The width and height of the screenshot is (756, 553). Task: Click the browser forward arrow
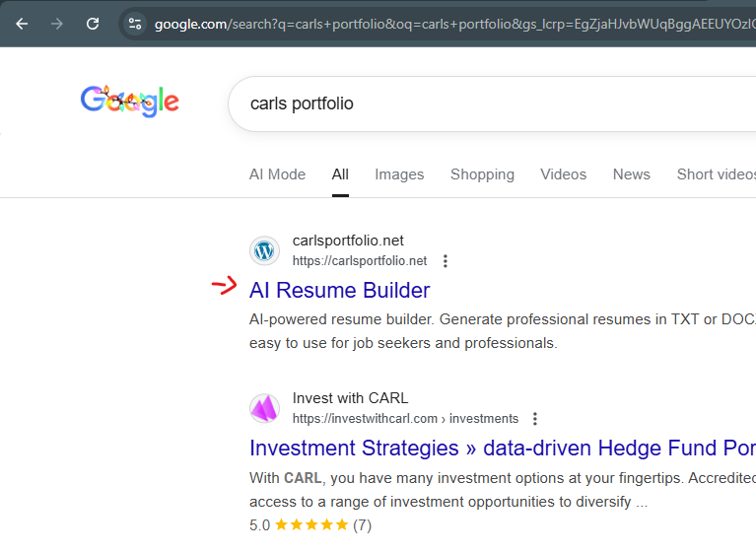click(57, 24)
